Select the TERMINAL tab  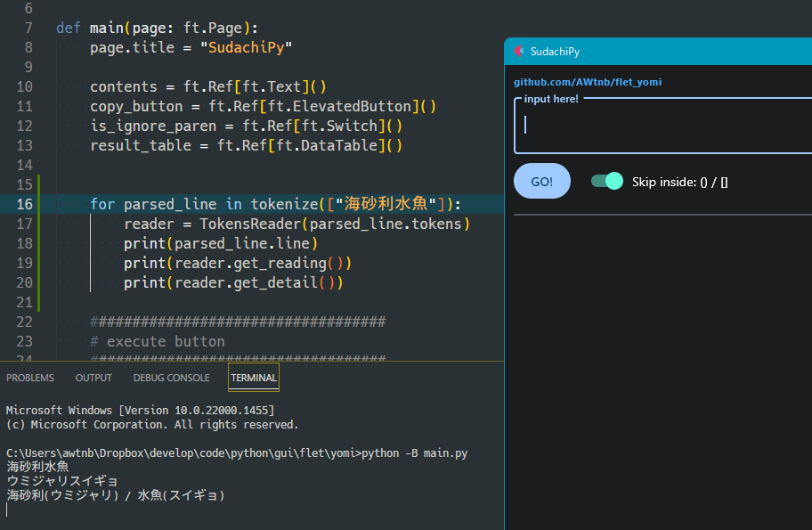[x=254, y=378]
